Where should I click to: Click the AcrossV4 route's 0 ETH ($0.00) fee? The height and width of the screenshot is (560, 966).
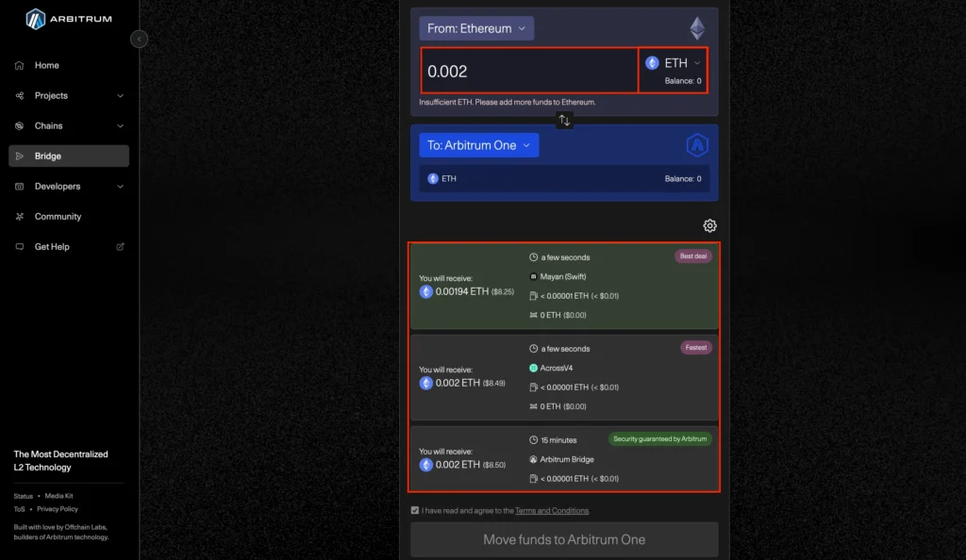coord(563,406)
